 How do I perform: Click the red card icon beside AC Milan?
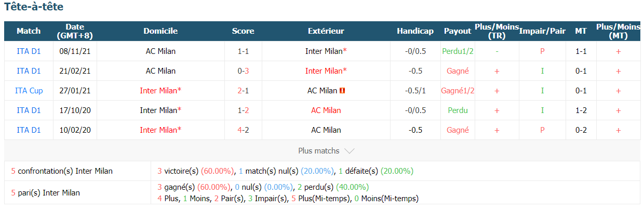tap(342, 91)
